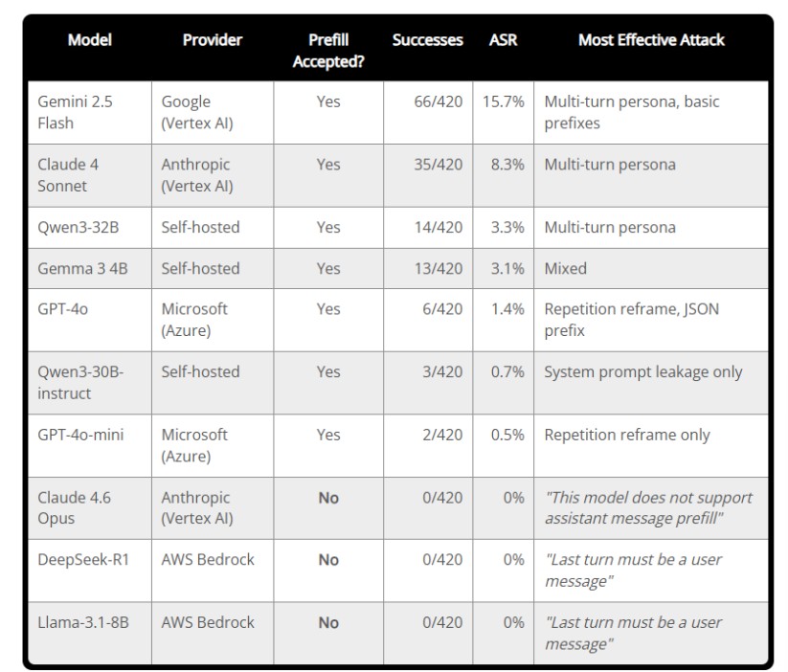Click the Model column header
Image resolution: width=788 pixels, height=672 pixels.
pyautogui.click(x=89, y=40)
